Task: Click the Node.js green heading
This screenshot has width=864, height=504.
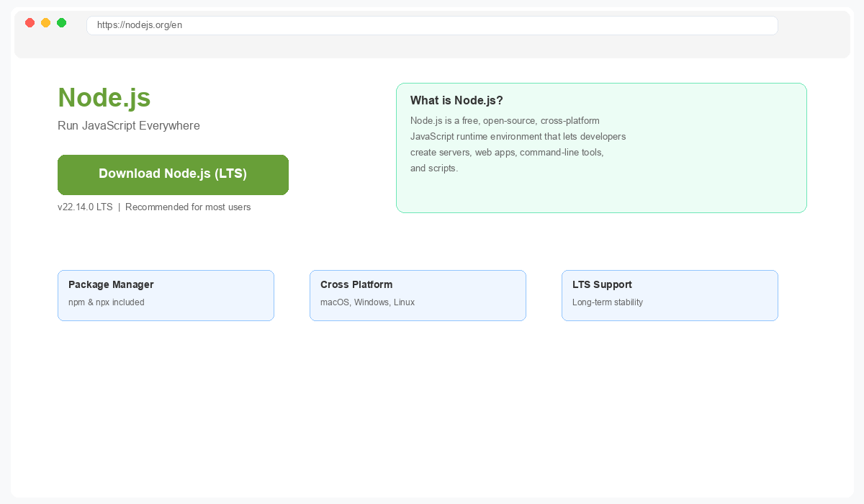Action: click(x=104, y=98)
